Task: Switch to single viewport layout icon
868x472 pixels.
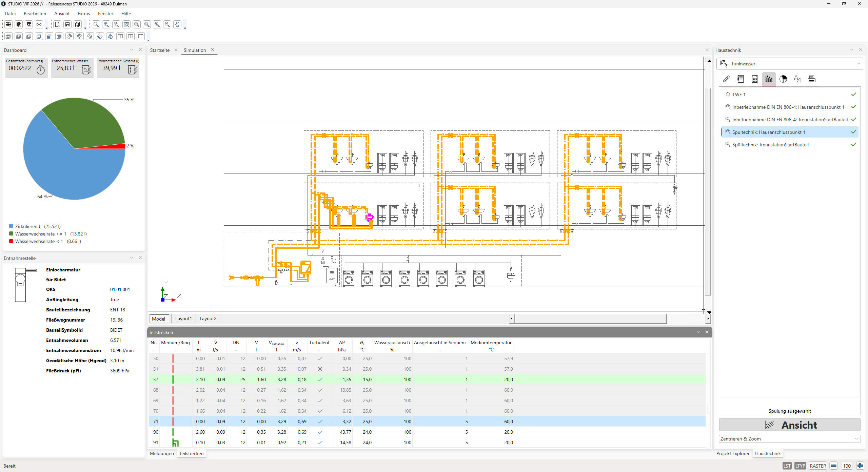Action: pos(141,36)
